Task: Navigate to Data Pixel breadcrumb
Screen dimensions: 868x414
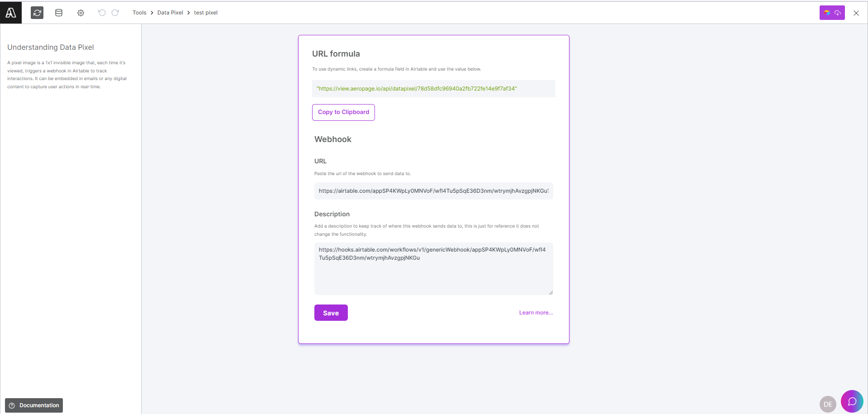Action: coord(170,13)
